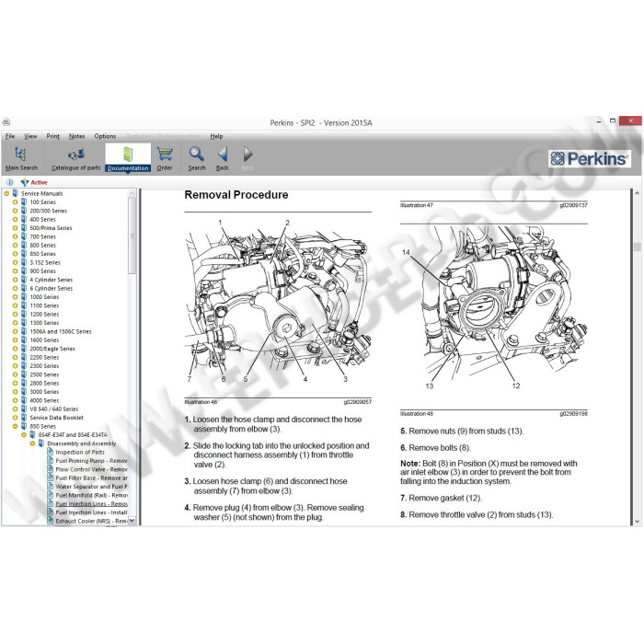Collapse the 854F-E34T and 854E-E34TA node
This screenshot has height=644, width=644.
[24, 435]
